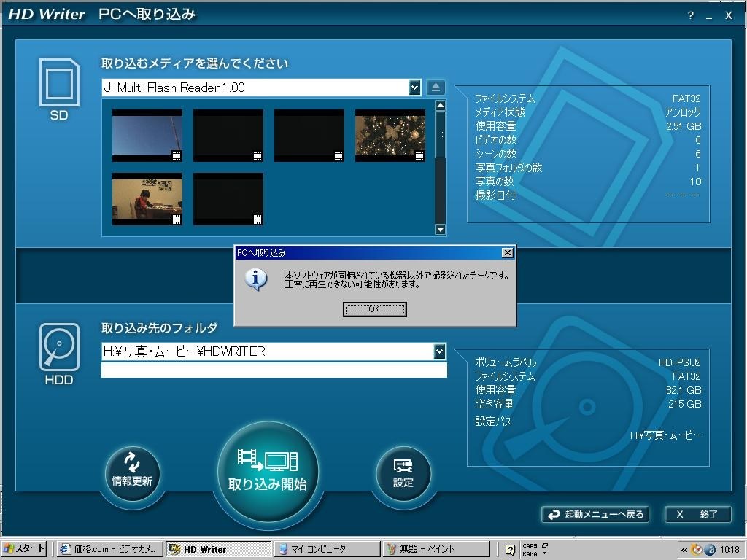
Task: Click the first orange system tray icon
Action: [x=697, y=550]
